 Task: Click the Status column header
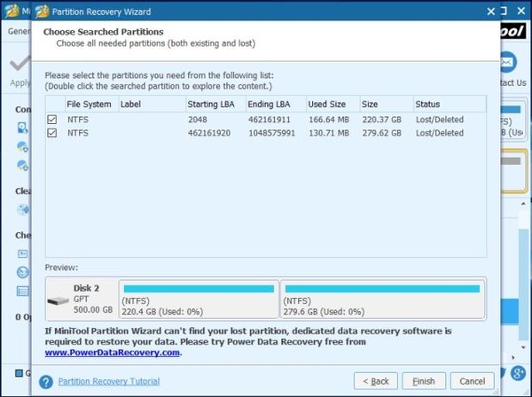click(x=427, y=104)
